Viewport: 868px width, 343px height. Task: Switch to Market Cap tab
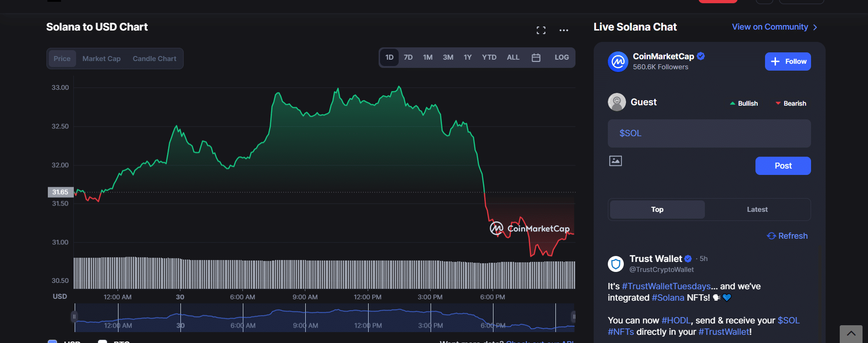[x=102, y=59]
